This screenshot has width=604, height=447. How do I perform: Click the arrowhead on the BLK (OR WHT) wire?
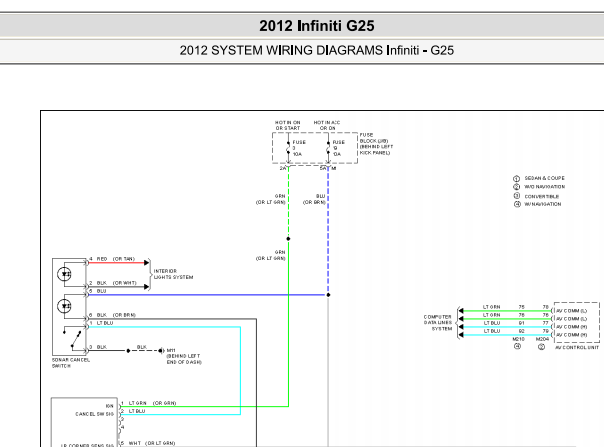(146, 287)
